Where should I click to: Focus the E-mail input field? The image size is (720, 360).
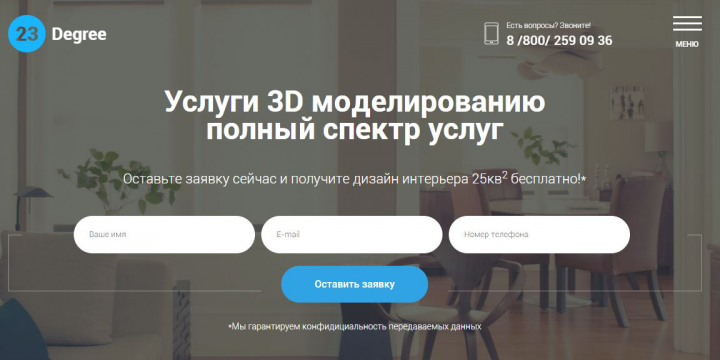click(352, 235)
